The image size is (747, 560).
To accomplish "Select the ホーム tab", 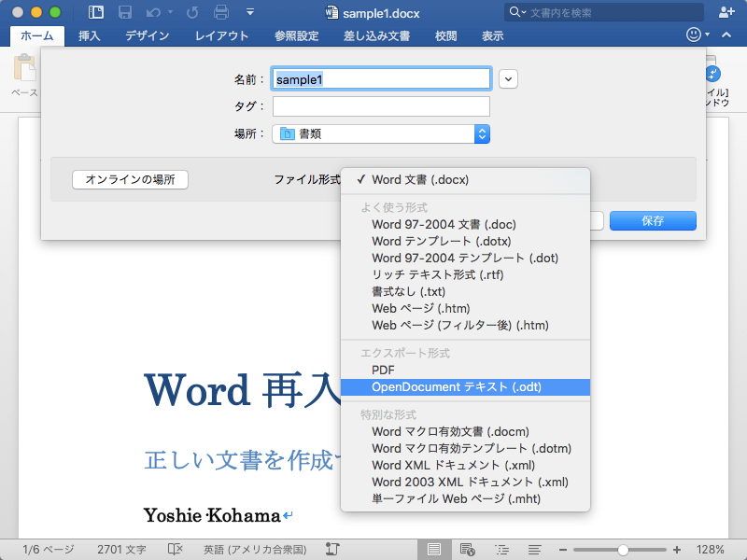I will [x=37, y=35].
